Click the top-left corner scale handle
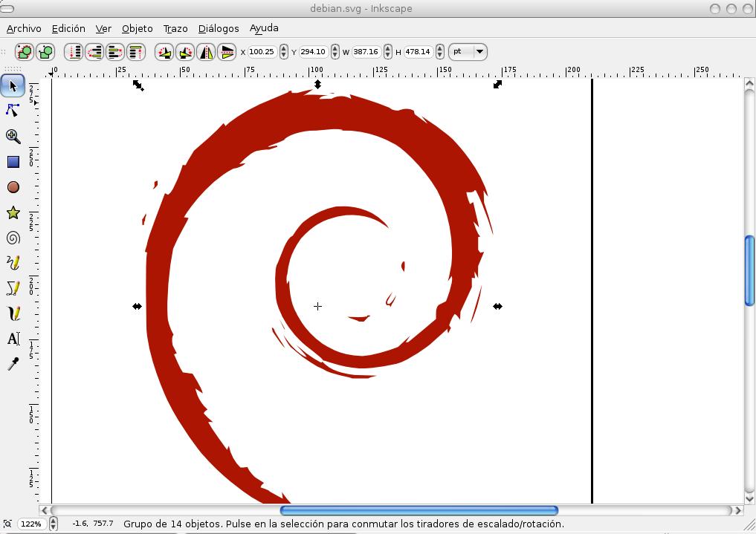 [138, 85]
